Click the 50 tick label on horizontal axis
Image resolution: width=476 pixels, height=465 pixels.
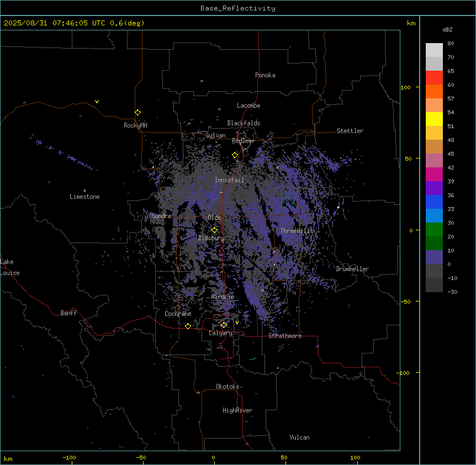(284, 457)
